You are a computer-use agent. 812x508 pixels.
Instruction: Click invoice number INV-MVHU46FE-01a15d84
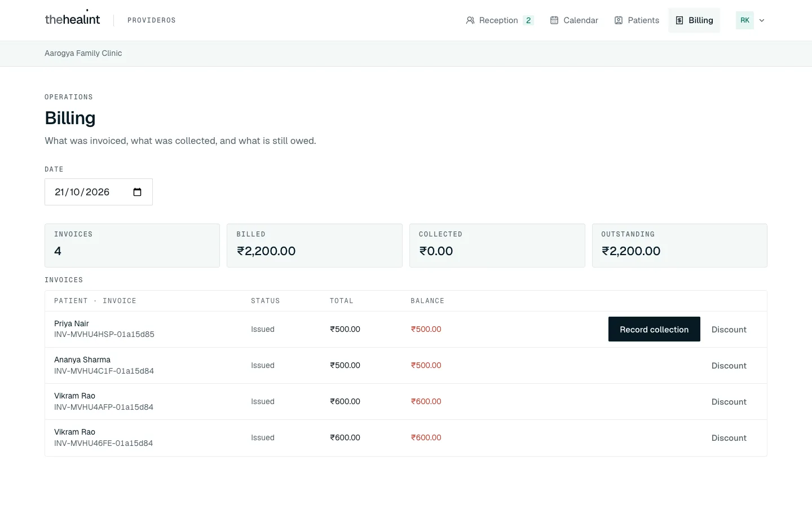click(103, 443)
